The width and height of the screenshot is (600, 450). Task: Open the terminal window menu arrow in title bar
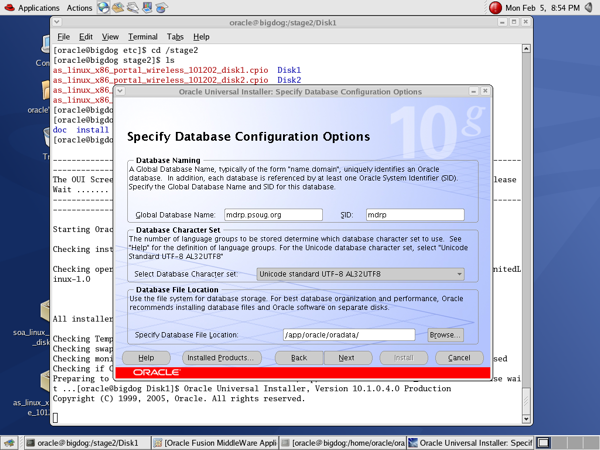(57, 22)
